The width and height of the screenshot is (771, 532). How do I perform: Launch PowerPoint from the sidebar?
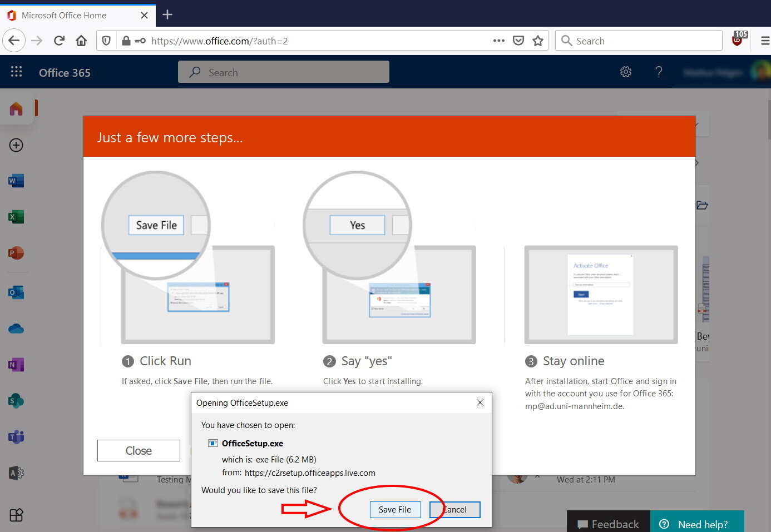(16, 253)
